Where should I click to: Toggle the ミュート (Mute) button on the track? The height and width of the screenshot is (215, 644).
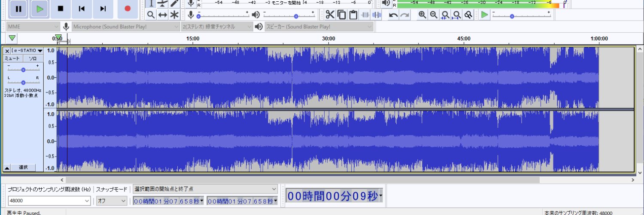tap(12, 58)
